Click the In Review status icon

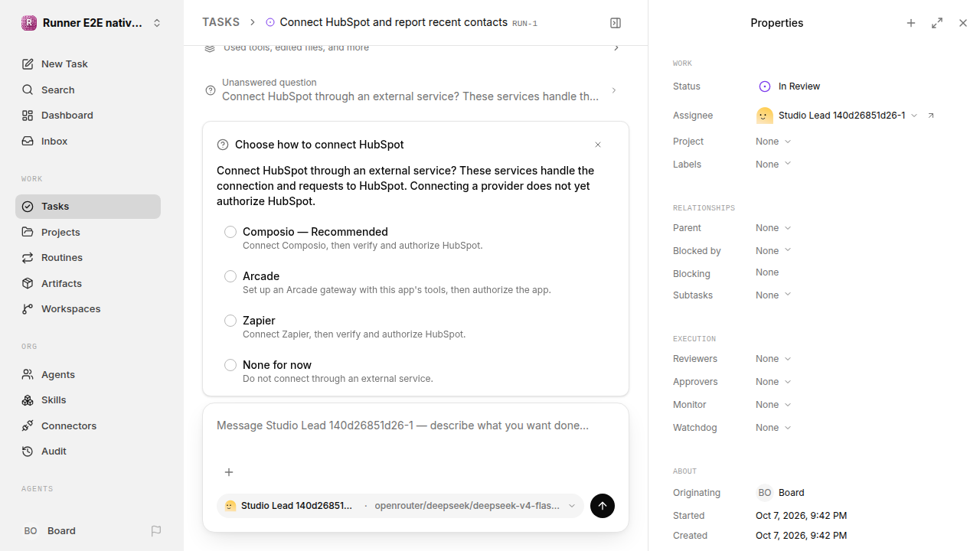(764, 86)
